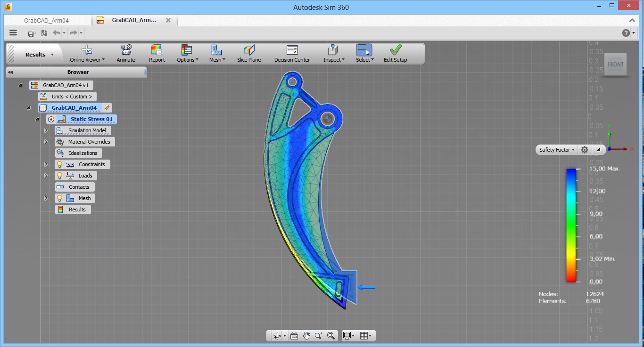Close the GrabCAD_Arm... SIM tab
The height and width of the screenshot is (347, 644).
point(168,20)
